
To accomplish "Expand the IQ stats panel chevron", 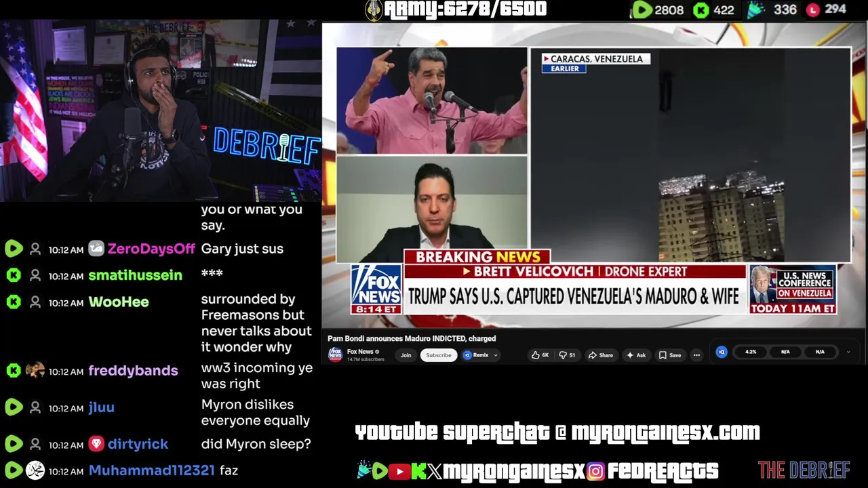I will (x=848, y=352).
